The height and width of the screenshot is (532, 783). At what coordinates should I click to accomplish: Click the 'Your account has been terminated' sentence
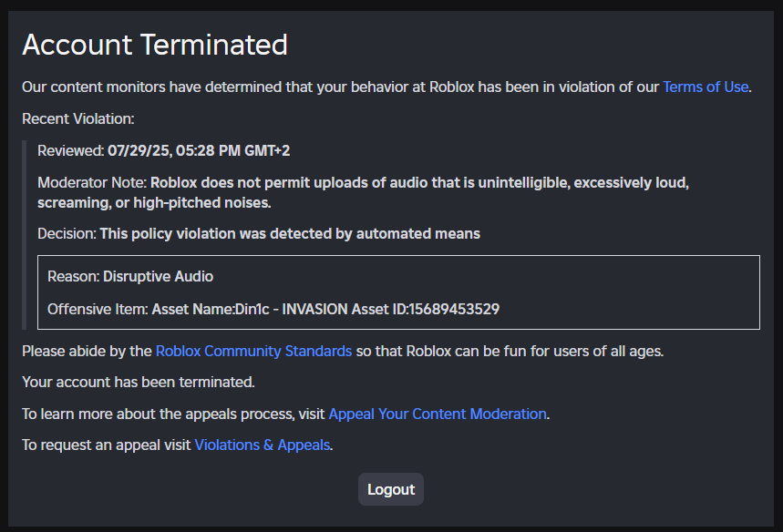(x=139, y=382)
